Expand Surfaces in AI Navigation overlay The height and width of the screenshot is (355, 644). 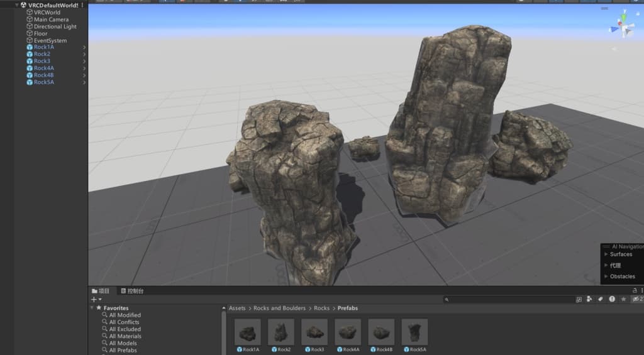click(606, 254)
